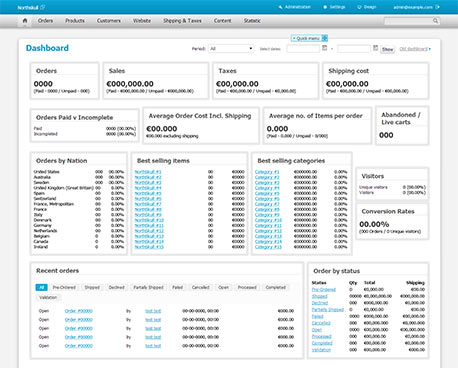This screenshot has width=458, height=368.
Task: Click the Quick menu expand icon
Action: (325, 38)
